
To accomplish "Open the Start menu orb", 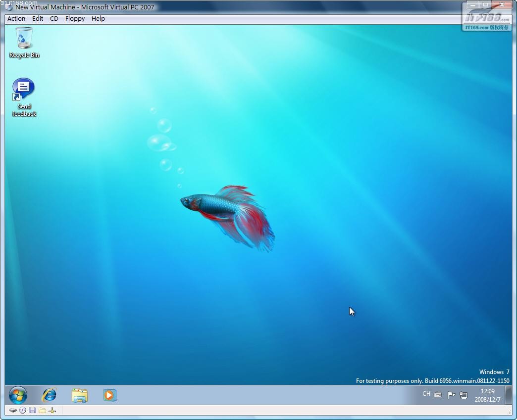I will (18, 395).
